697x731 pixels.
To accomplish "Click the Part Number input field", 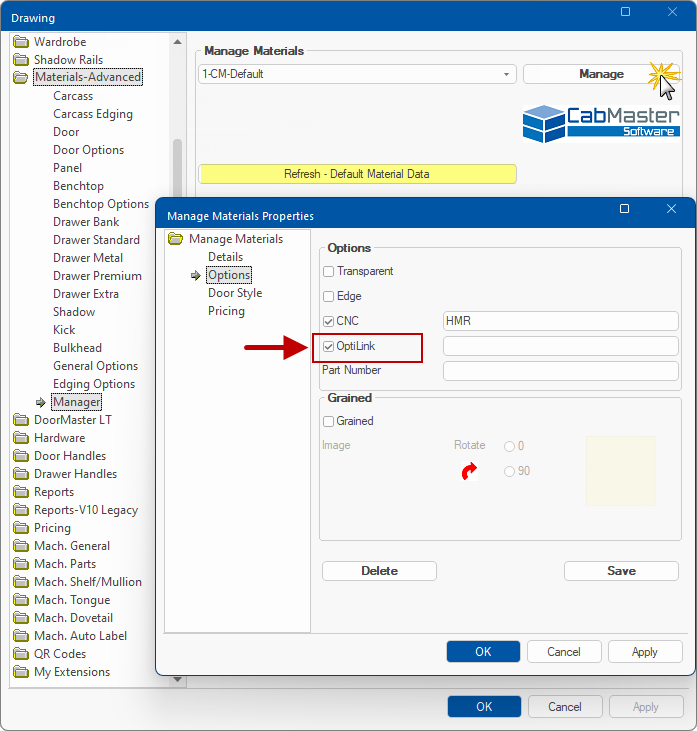I will pos(560,371).
